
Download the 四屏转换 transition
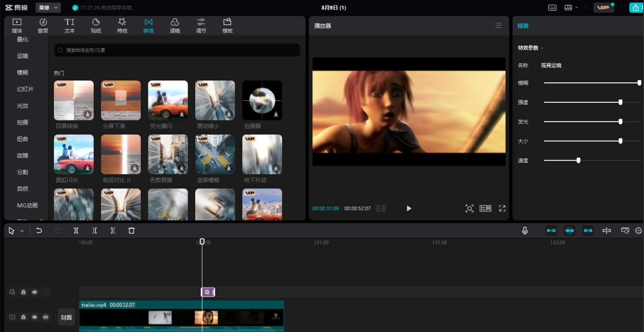coord(88,114)
